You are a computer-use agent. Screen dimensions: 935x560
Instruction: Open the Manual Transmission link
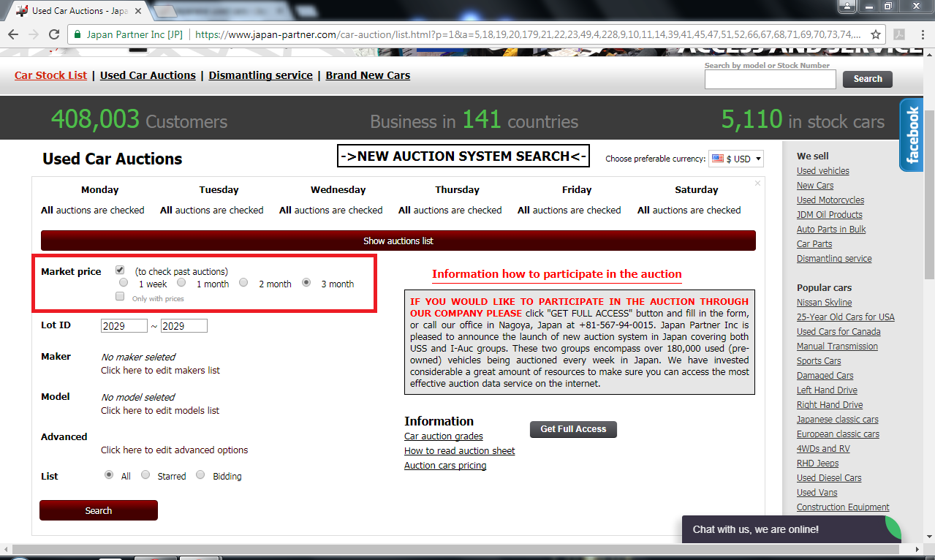coord(837,347)
